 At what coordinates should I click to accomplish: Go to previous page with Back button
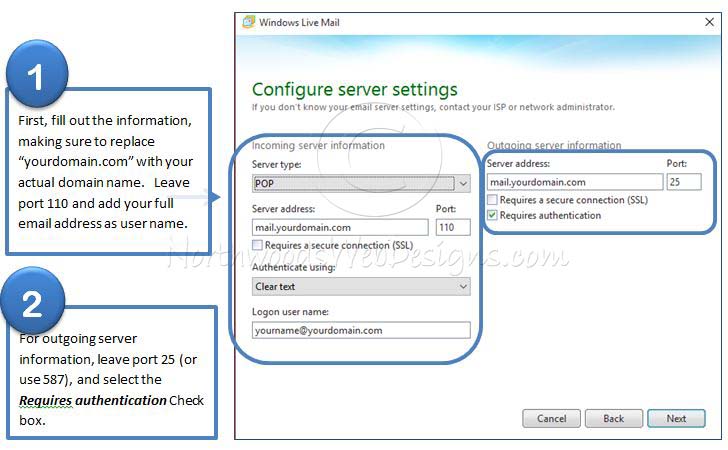pos(613,418)
